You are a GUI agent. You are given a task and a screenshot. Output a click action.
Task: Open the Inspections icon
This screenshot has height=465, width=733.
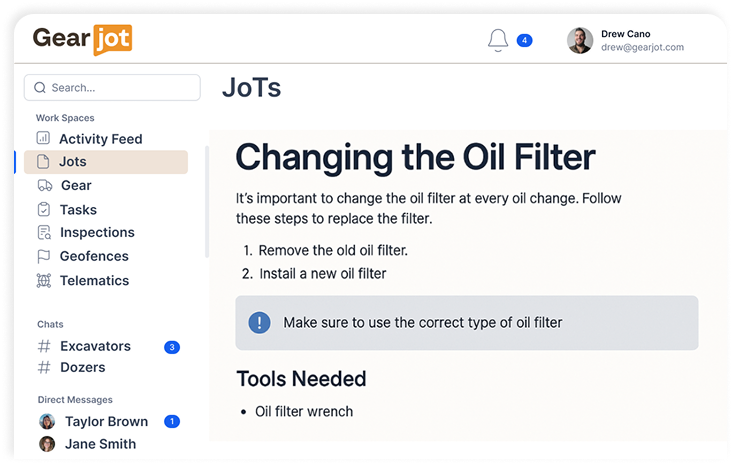[x=43, y=233]
